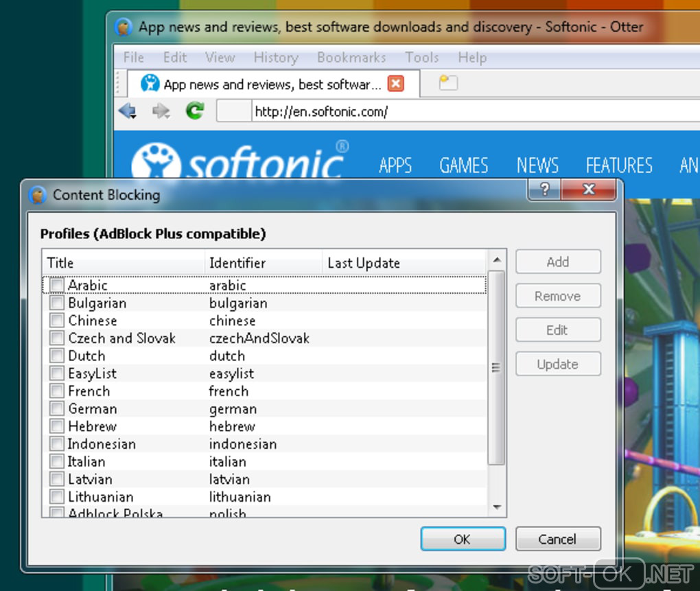Image resolution: width=700 pixels, height=591 pixels.
Task: Enable the Arabic profile checkbox
Action: click(57, 285)
